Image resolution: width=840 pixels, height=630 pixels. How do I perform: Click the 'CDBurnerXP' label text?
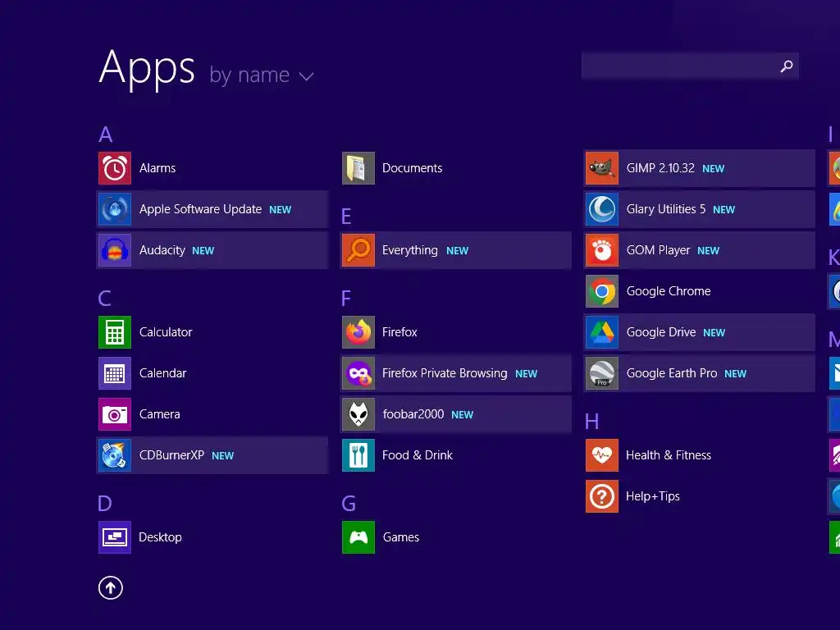[171, 455]
